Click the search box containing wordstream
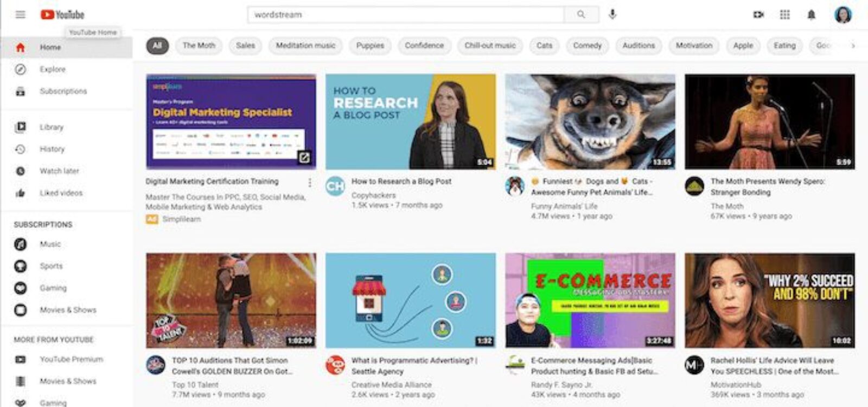The image size is (868, 407). click(406, 15)
